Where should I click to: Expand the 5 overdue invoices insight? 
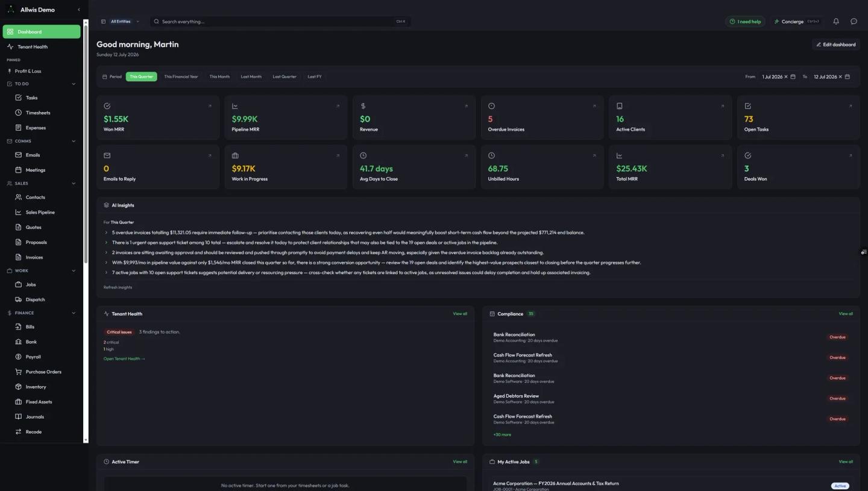pos(106,233)
